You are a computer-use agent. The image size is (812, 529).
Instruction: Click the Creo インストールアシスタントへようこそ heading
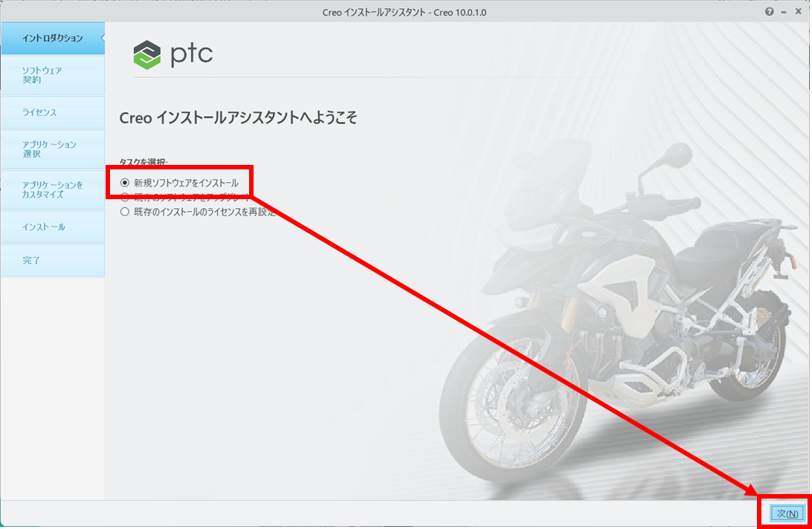click(x=238, y=118)
